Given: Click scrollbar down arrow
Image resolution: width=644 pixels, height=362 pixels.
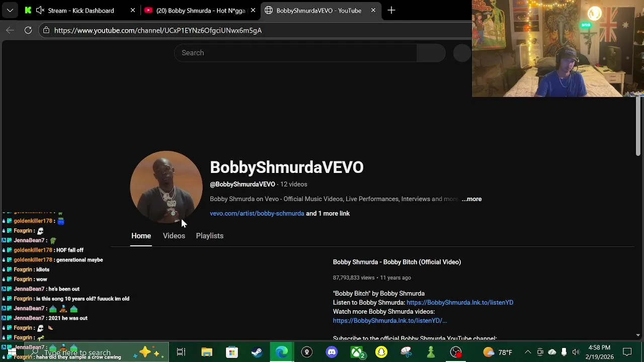Looking at the screenshot, I should (638, 335).
